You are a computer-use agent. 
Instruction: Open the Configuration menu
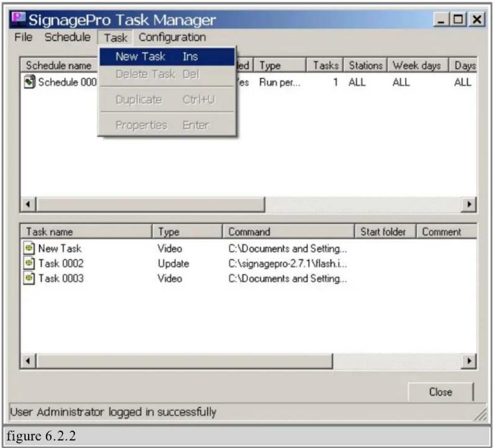(x=172, y=37)
